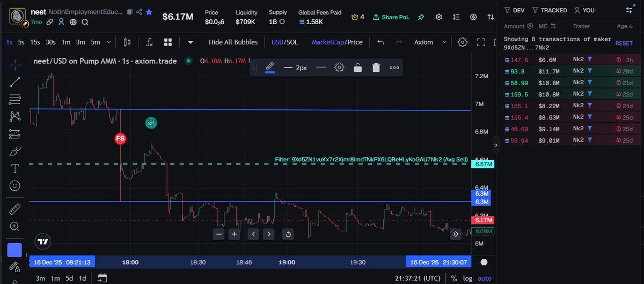This screenshot has height=284, width=644.
Task: Expand the dropdown arrow before Hide All Bubbles
Action: [190, 42]
